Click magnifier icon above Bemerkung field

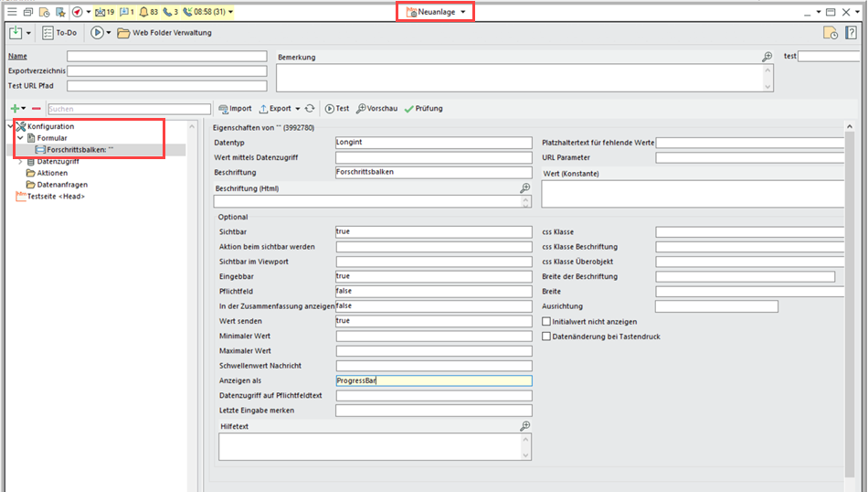coord(767,57)
